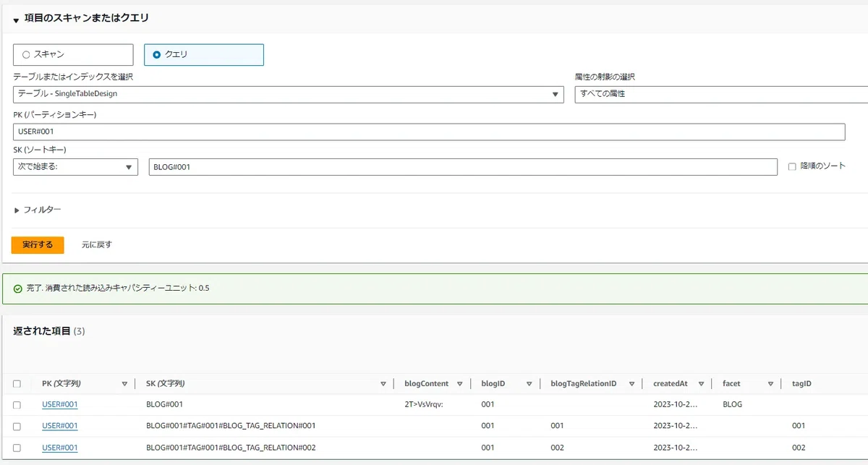The image size is (868, 465).
Task: Toggle the select-all checkbox in table header
Action: coord(17,384)
